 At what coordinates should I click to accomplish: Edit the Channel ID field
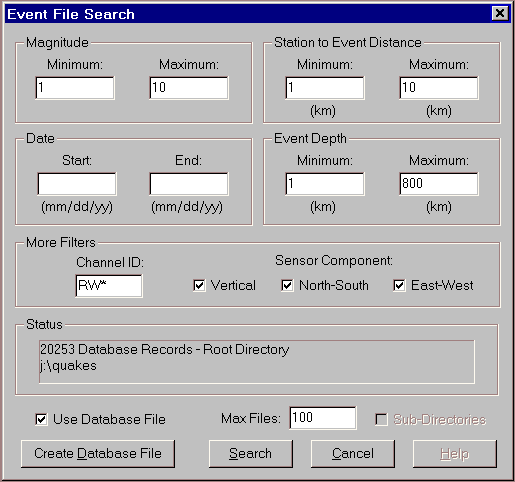click(x=109, y=286)
